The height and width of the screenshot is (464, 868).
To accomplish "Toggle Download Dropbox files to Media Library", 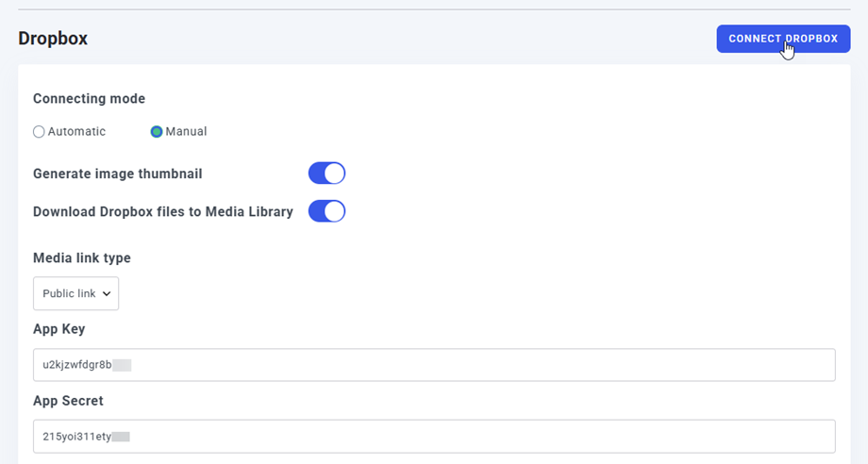I will point(326,211).
